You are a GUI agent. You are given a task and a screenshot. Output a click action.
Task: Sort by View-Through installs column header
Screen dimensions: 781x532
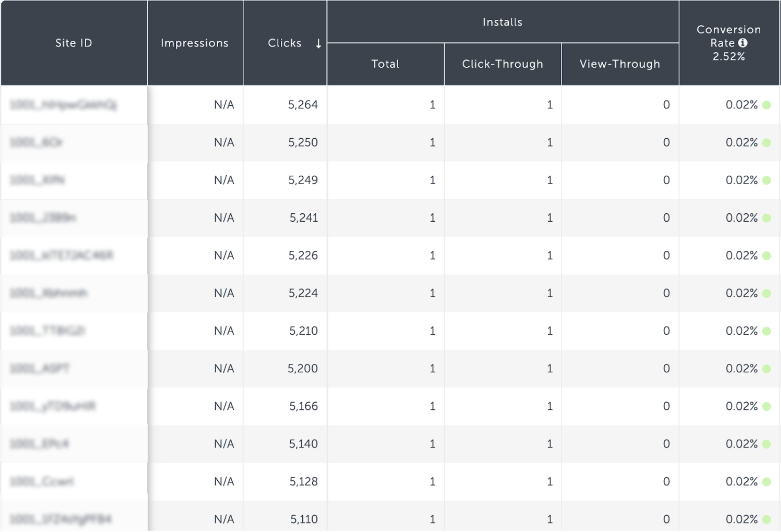[620, 64]
